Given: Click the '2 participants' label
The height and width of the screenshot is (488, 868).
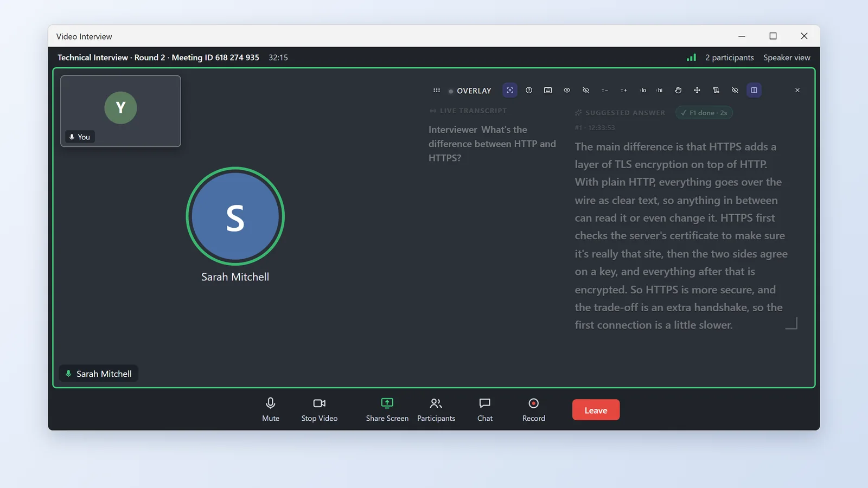Looking at the screenshot, I should click(x=730, y=57).
